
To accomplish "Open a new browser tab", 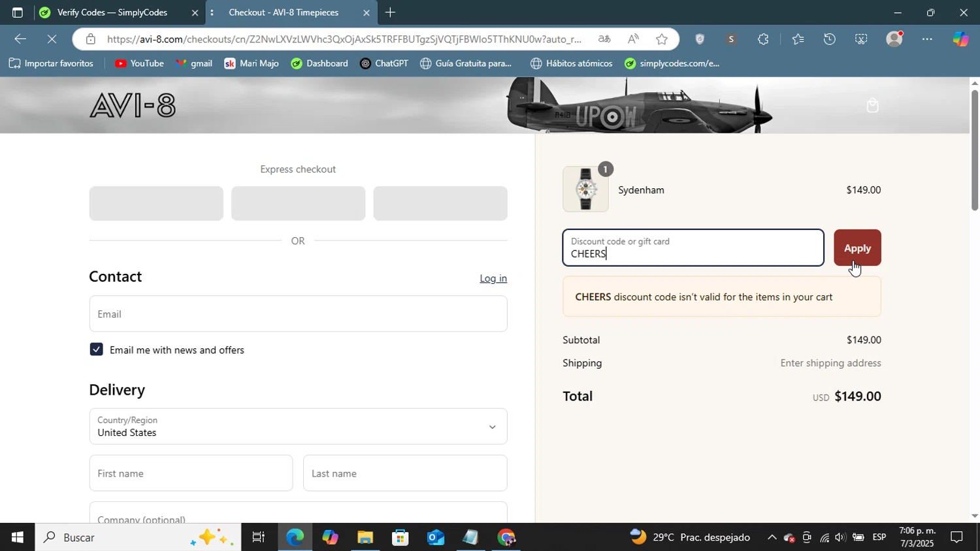I will pos(390,12).
